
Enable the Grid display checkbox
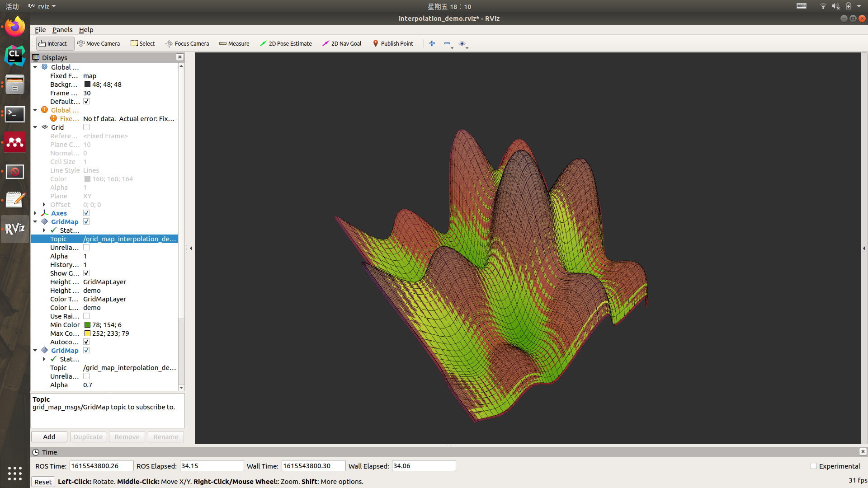tap(86, 127)
